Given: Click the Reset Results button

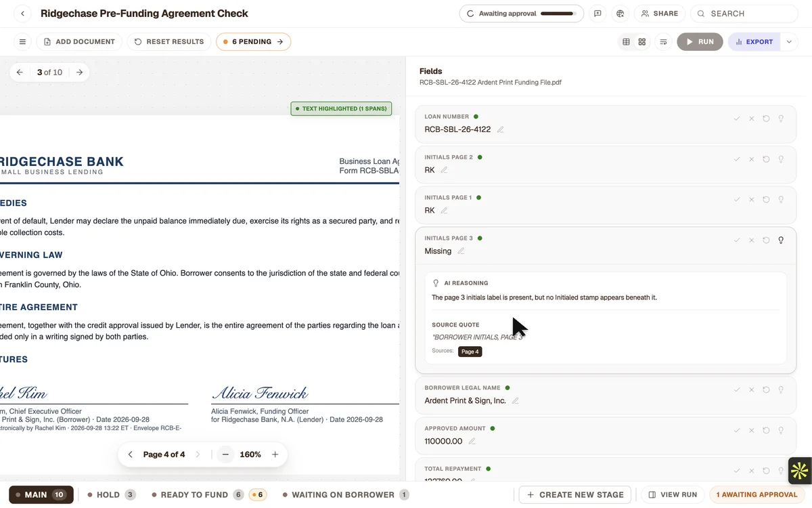Looking at the screenshot, I should click(x=169, y=42).
